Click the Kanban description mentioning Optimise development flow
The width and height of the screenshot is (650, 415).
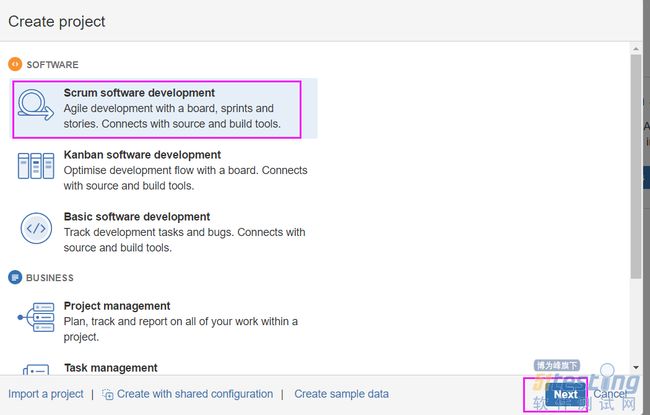(x=185, y=178)
